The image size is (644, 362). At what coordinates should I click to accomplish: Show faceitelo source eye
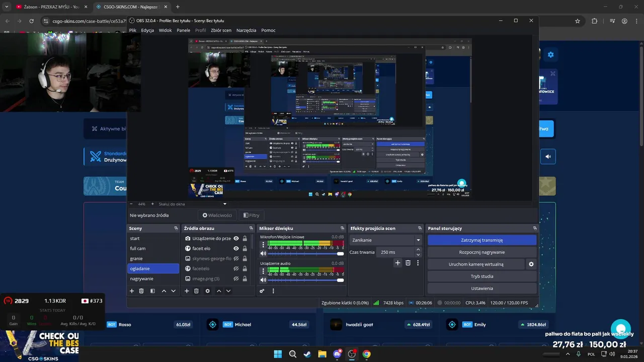coord(236,268)
